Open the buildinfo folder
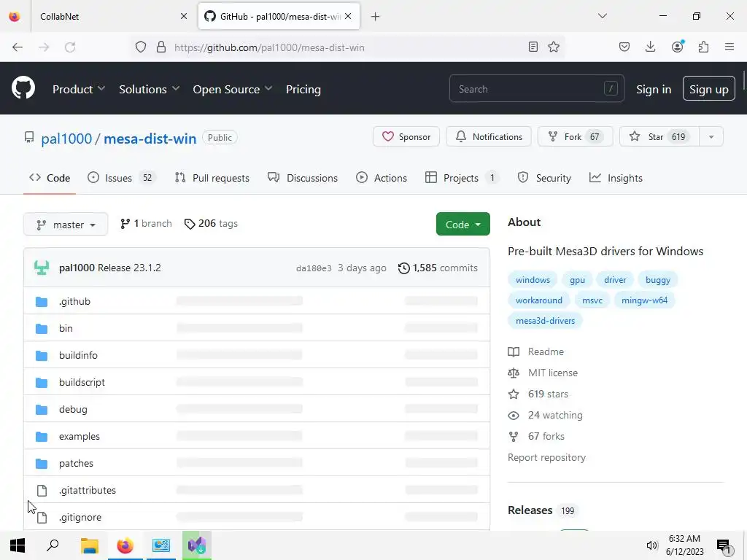Screen dimensions: 747x560 tap(78, 355)
